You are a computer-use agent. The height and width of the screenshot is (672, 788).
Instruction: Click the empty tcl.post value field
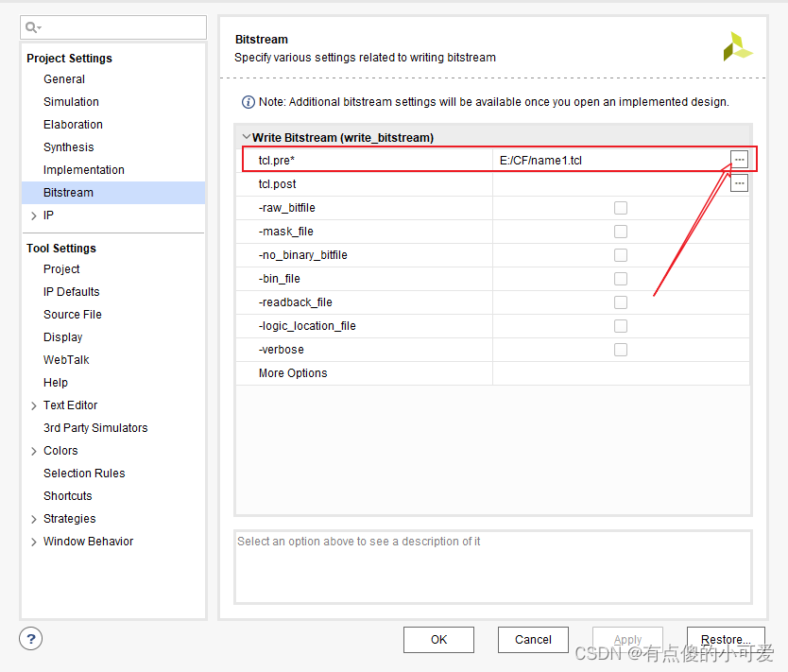[611, 184]
